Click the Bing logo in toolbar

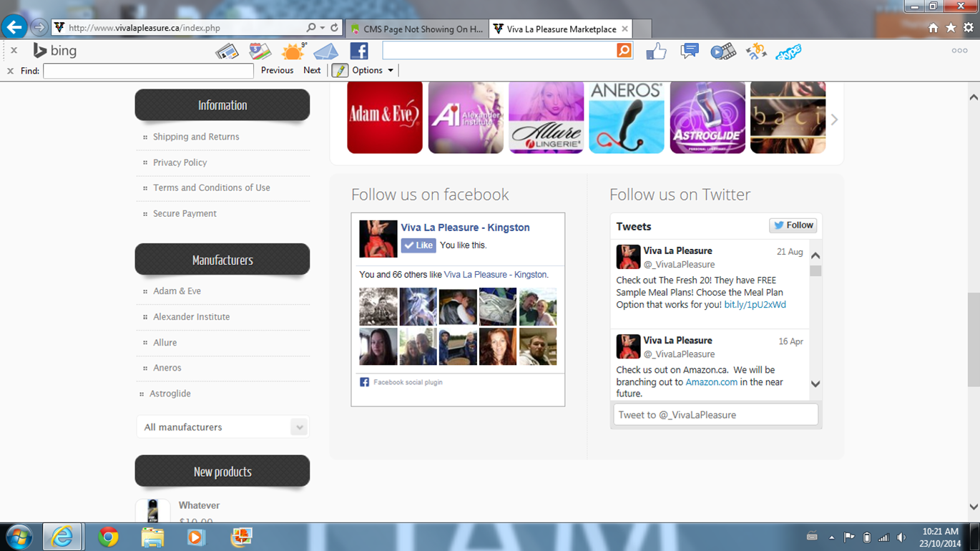pyautogui.click(x=55, y=51)
